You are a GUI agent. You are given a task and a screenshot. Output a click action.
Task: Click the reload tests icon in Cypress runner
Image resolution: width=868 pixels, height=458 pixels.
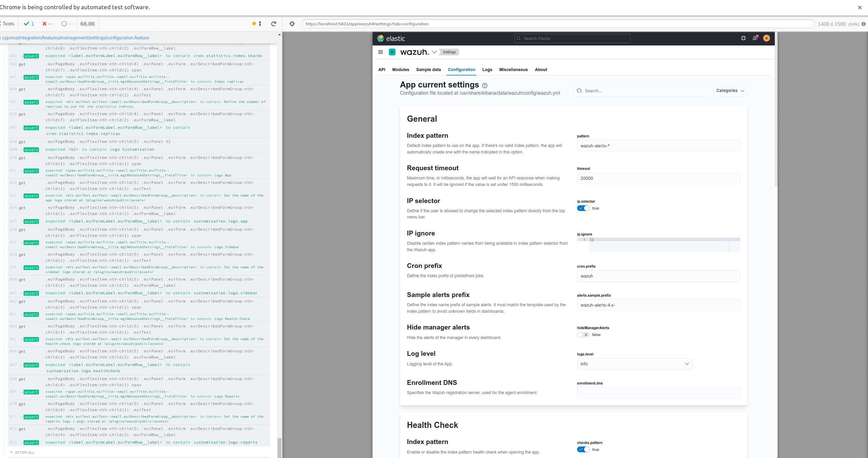274,24
